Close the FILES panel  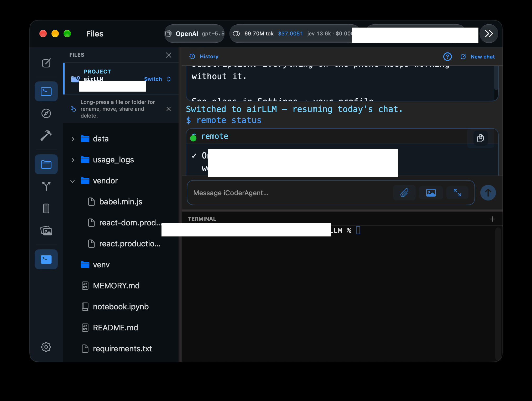pyautogui.click(x=169, y=55)
